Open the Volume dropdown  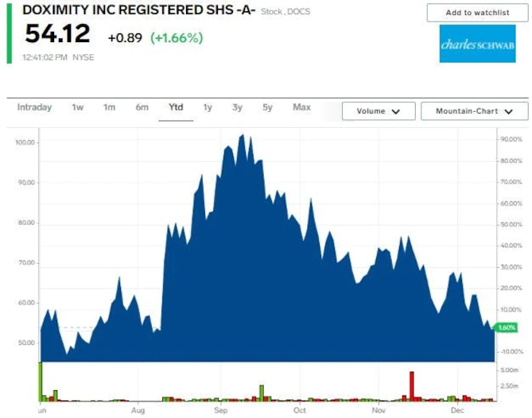pyautogui.click(x=379, y=111)
